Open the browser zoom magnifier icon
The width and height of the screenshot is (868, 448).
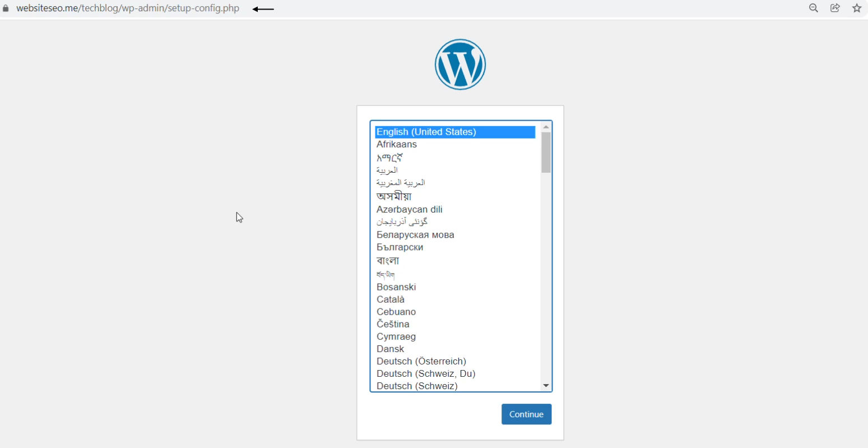(x=814, y=8)
